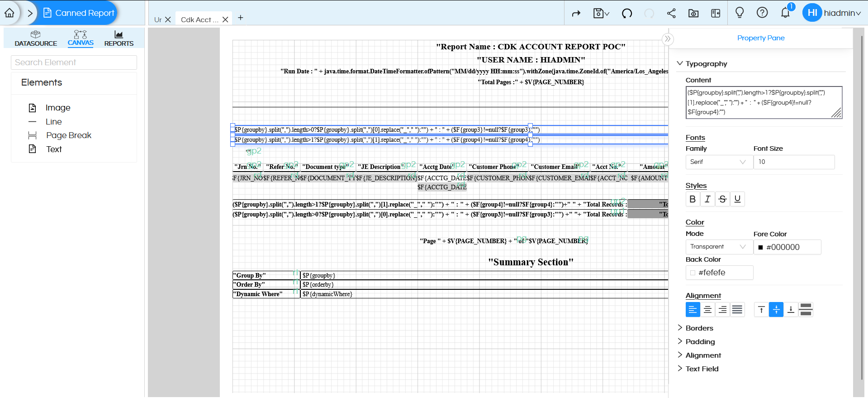Collapse the Typography section

680,63
